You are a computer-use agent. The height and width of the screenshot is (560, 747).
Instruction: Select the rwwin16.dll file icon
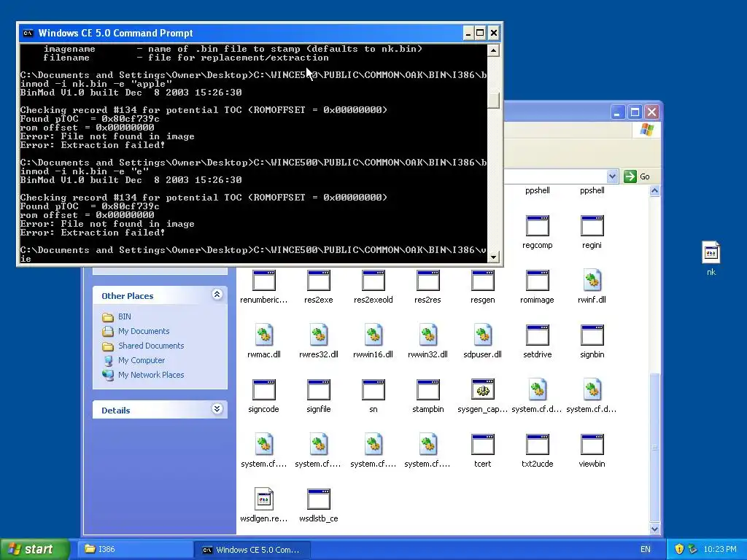click(373, 335)
